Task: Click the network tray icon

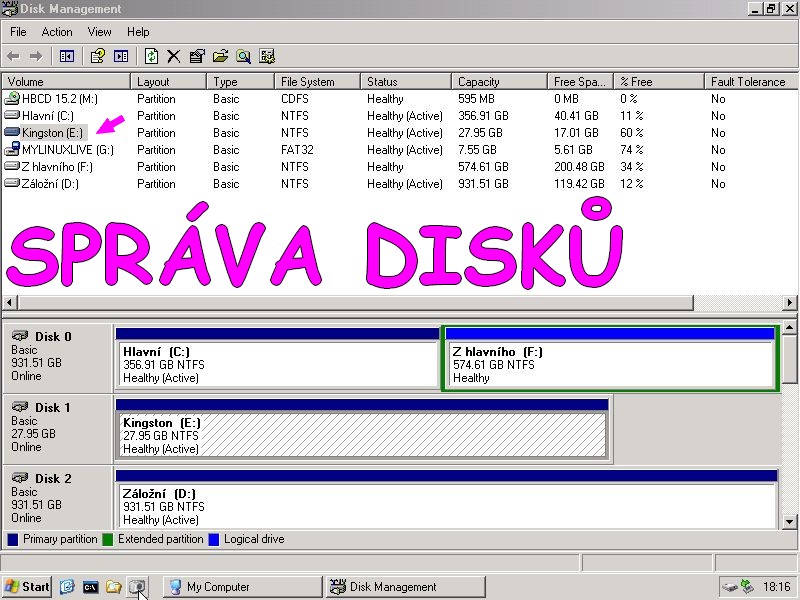Action: point(746,587)
